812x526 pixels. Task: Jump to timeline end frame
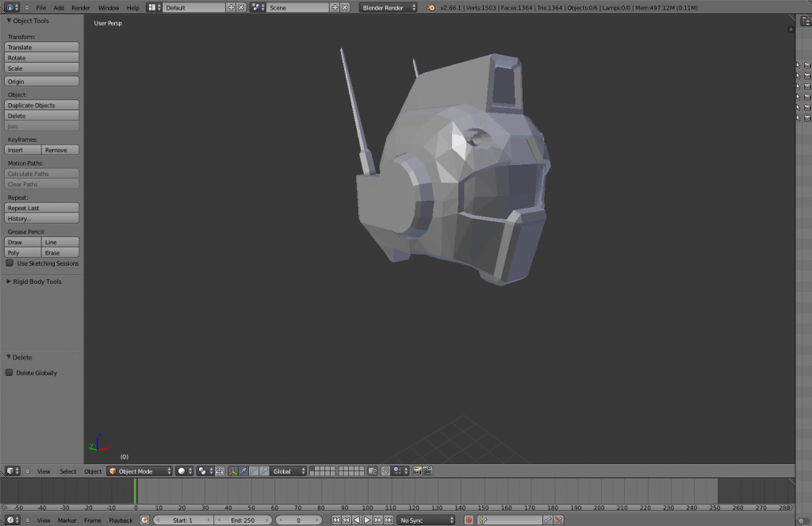click(x=389, y=520)
